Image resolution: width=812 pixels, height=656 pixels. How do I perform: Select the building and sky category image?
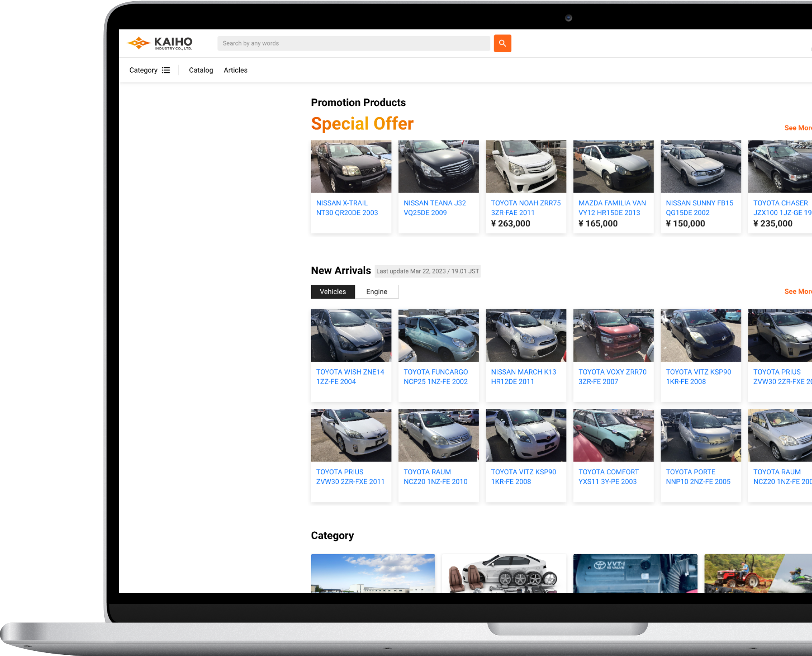pos(373,573)
